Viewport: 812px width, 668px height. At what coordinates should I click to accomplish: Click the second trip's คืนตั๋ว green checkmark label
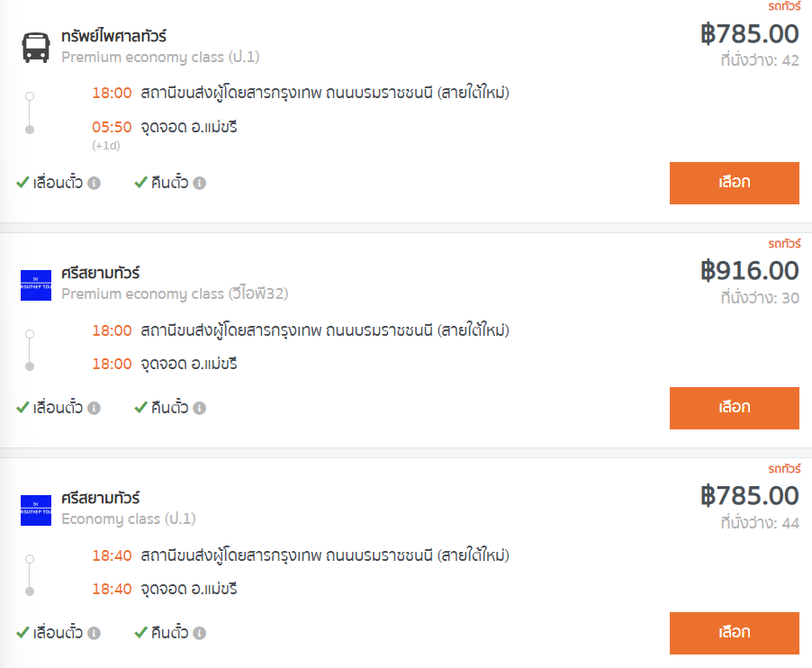tap(161, 408)
